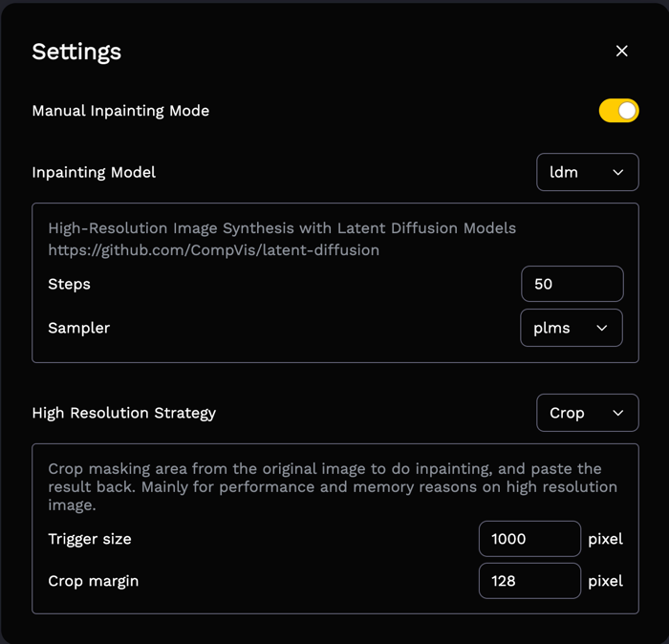Click the chevron arrow beside Crop
This screenshot has width=669, height=644.
click(617, 414)
